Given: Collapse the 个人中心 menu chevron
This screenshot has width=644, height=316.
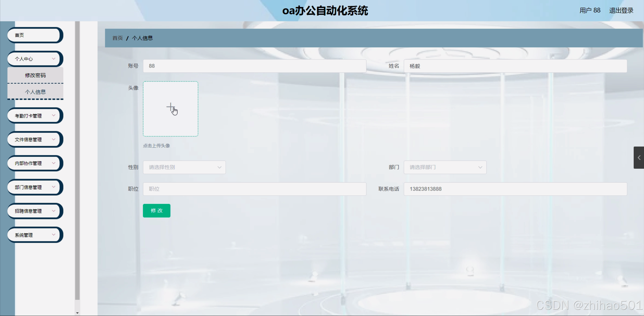Looking at the screenshot, I should coord(54,59).
